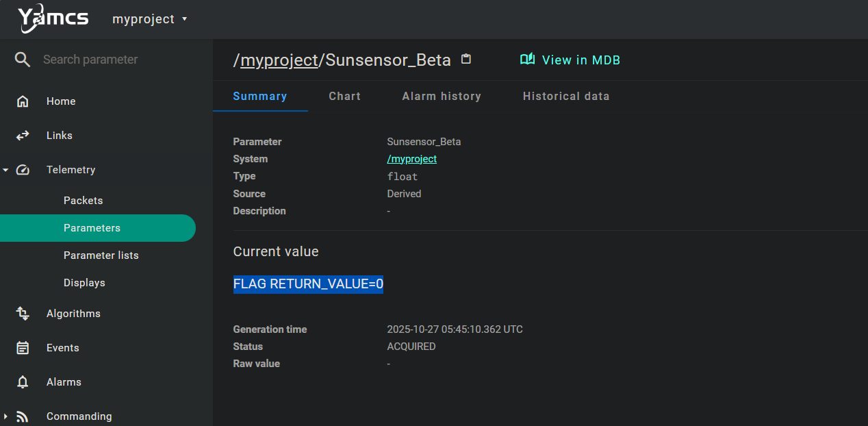Open the Historical data tab
Viewport: 868px width, 426px height.
pyautogui.click(x=566, y=97)
